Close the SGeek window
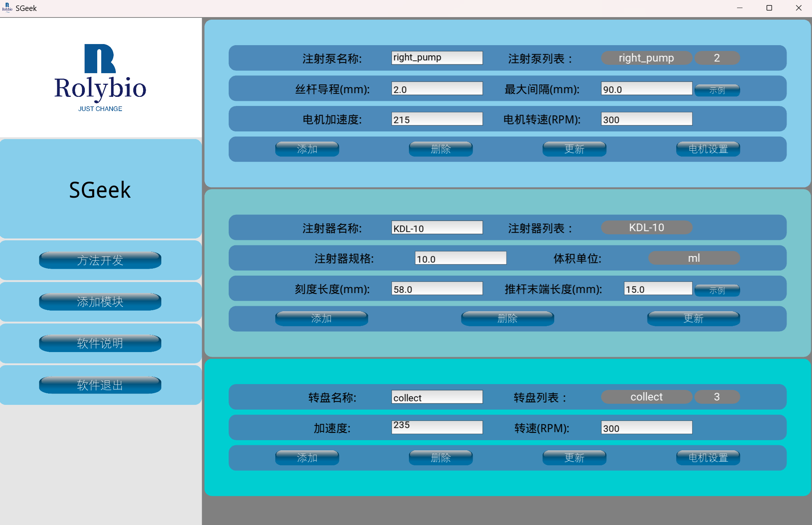Image resolution: width=812 pixels, height=525 pixels. [x=799, y=8]
